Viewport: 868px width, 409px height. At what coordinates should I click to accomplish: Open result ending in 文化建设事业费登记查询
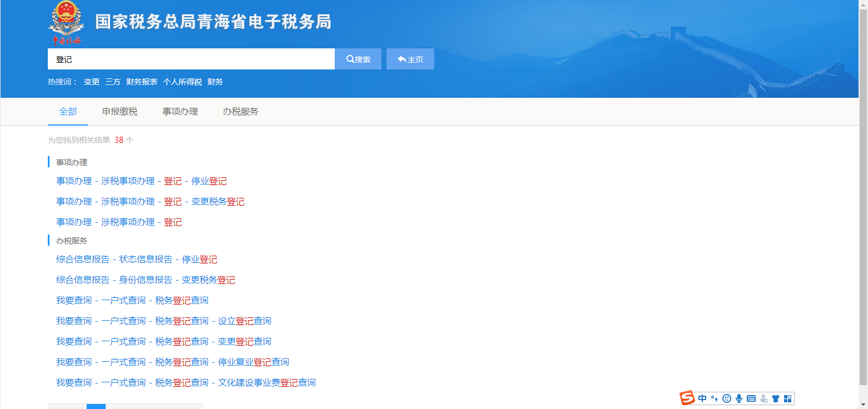[186, 383]
